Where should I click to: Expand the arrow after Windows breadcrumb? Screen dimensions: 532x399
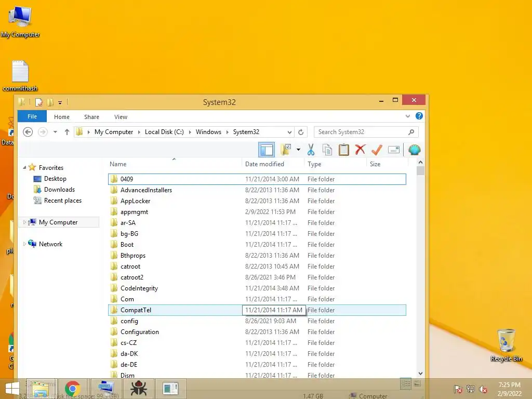(x=228, y=132)
